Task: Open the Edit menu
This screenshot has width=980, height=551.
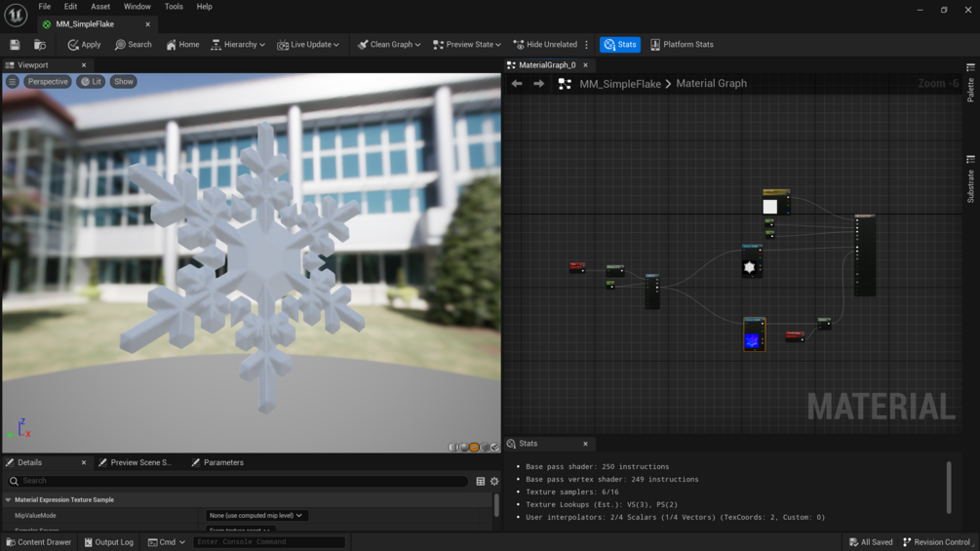Action: pyautogui.click(x=70, y=6)
